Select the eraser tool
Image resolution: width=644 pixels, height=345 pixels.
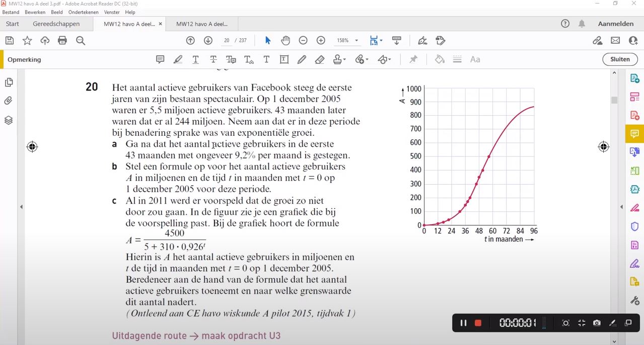click(319, 59)
